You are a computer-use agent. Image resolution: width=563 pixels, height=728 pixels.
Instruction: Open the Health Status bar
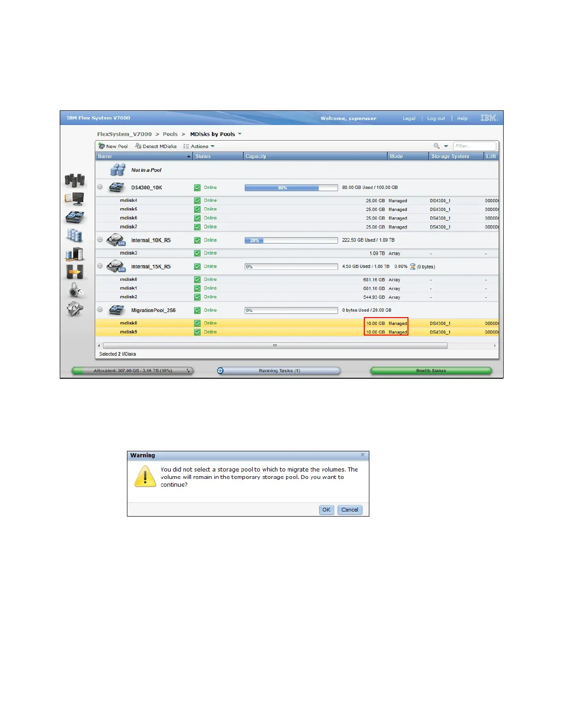(x=431, y=371)
